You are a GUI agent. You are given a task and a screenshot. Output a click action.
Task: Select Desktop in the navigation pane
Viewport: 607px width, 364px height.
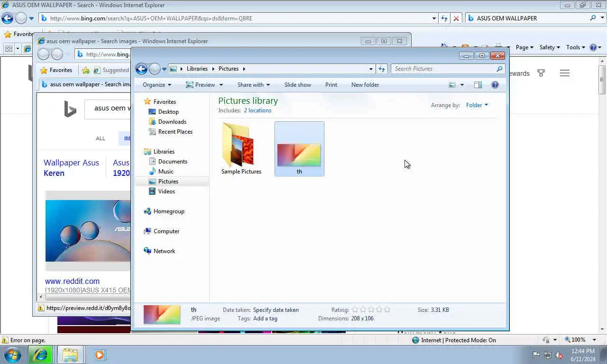(x=168, y=112)
